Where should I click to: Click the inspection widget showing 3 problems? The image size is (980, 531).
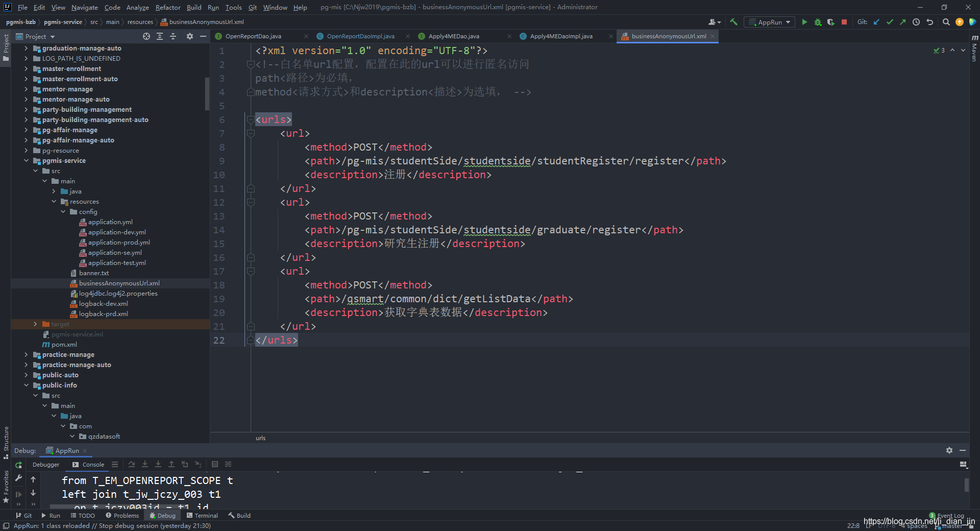pyautogui.click(x=939, y=50)
